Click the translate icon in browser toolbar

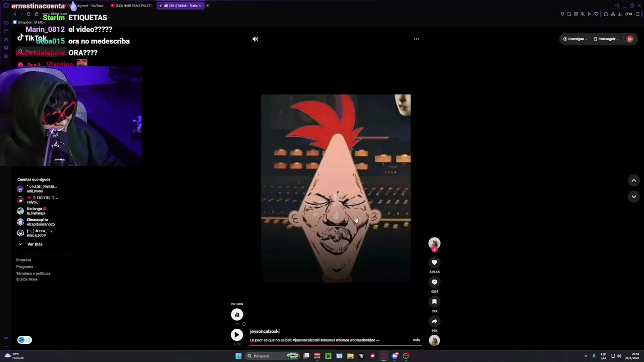[583, 14]
